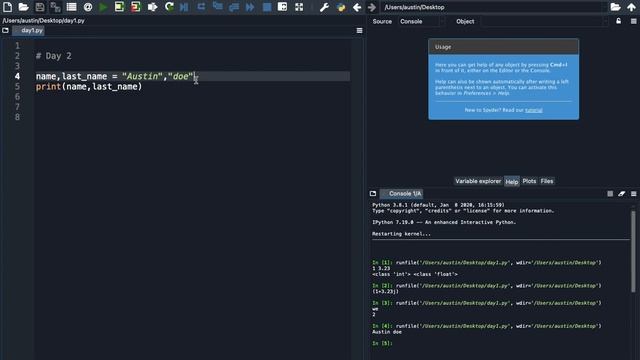This screenshot has height=360, width=640.
Task: Click the working directory path field
Action: coord(493,7)
